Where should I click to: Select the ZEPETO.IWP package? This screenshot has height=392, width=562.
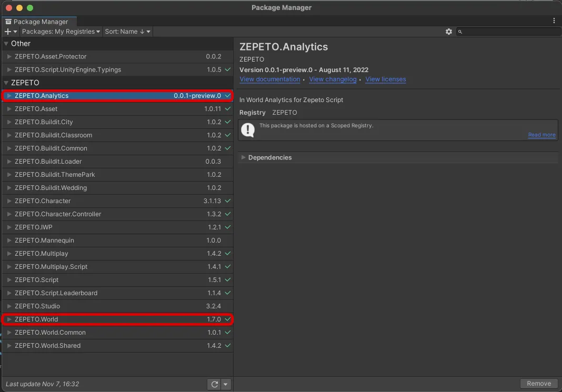pos(117,227)
